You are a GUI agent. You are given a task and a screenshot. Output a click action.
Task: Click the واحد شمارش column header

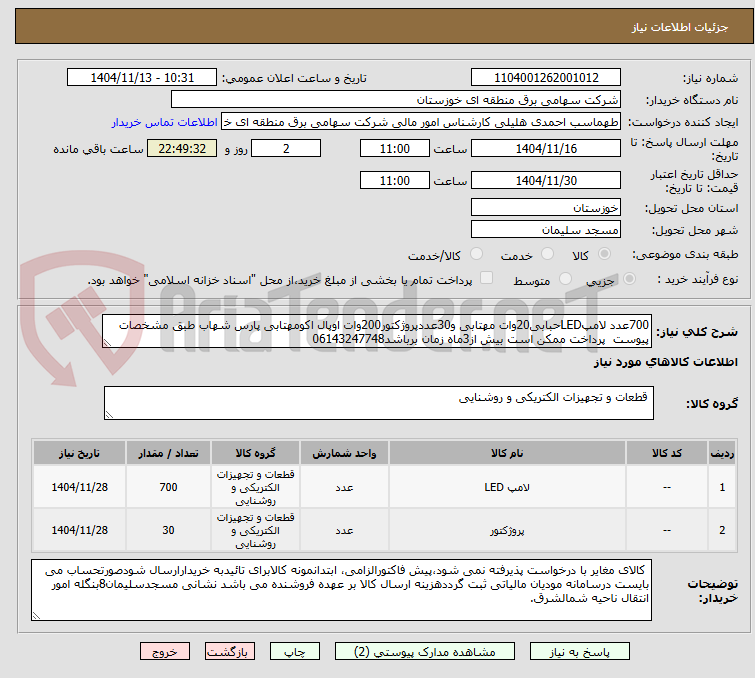(344, 453)
